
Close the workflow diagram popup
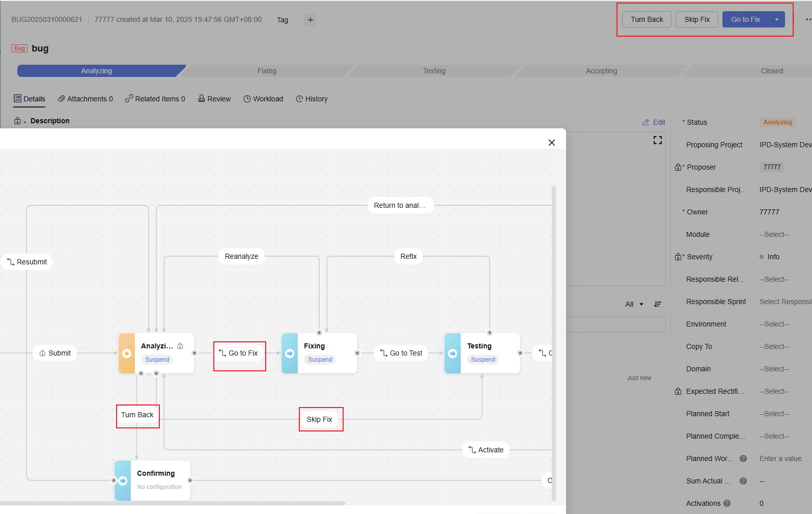click(551, 143)
